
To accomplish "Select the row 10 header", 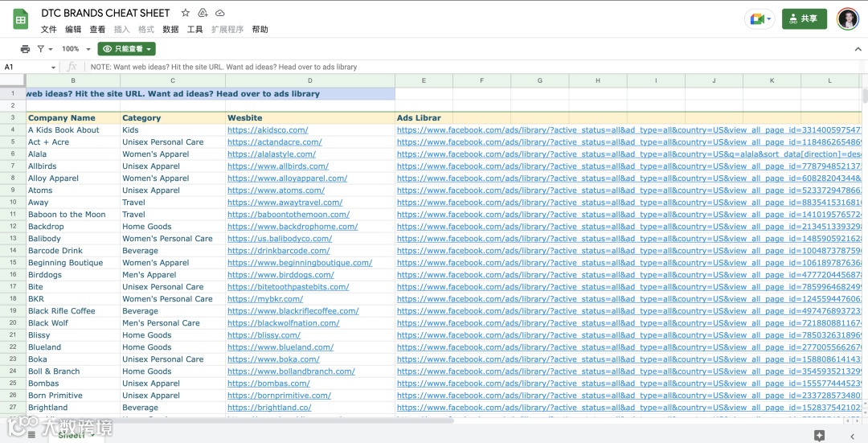I will pyautogui.click(x=13, y=202).
